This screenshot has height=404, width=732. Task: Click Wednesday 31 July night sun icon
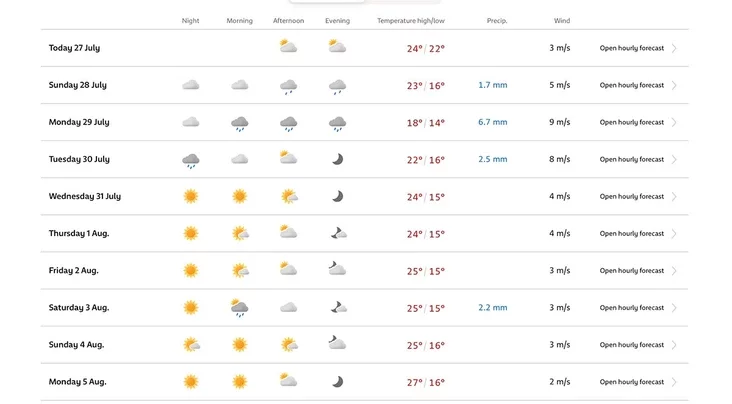point(190,196)
